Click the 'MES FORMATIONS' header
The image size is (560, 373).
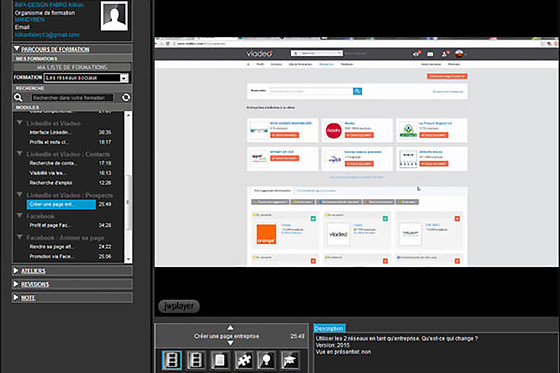36,59
